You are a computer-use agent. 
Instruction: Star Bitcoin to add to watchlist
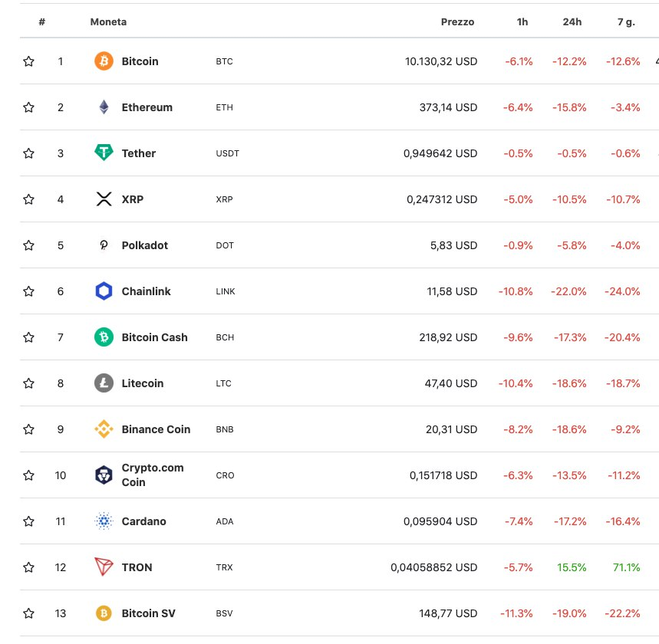(28, 61)
